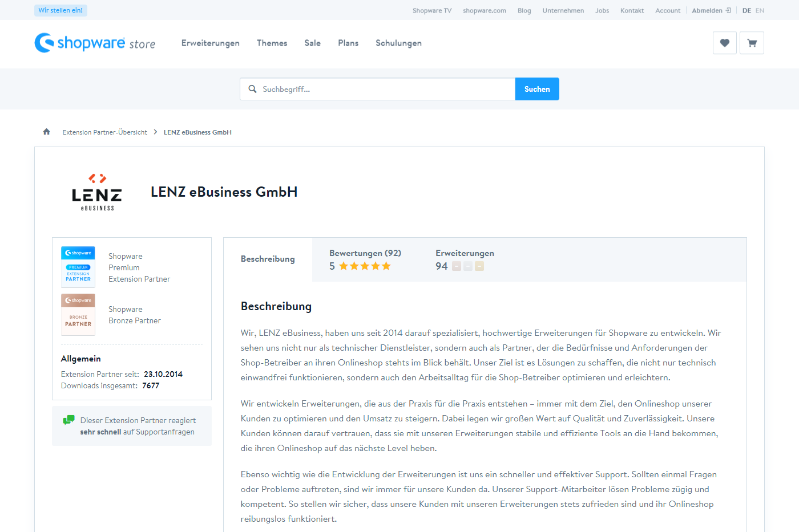799x532 pixels.
Task: Open the Erweiterungen navigation menu
Action: (210, 43)
